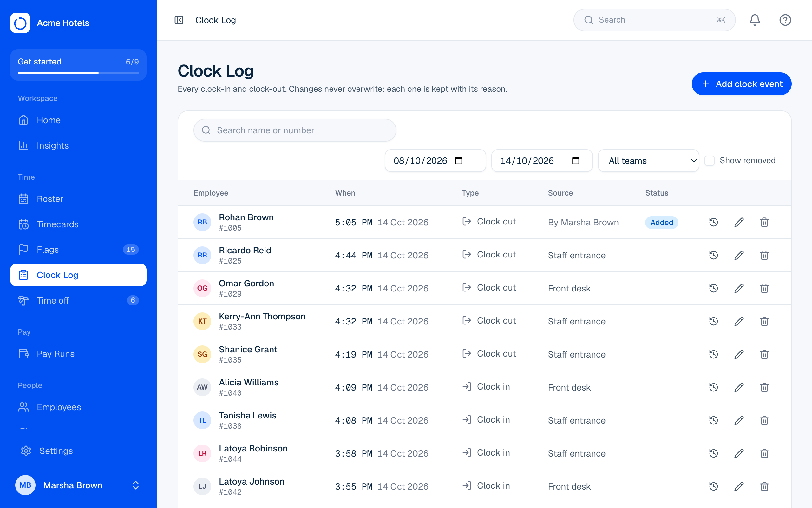Click the Added status badge

[x=661, y=223]
